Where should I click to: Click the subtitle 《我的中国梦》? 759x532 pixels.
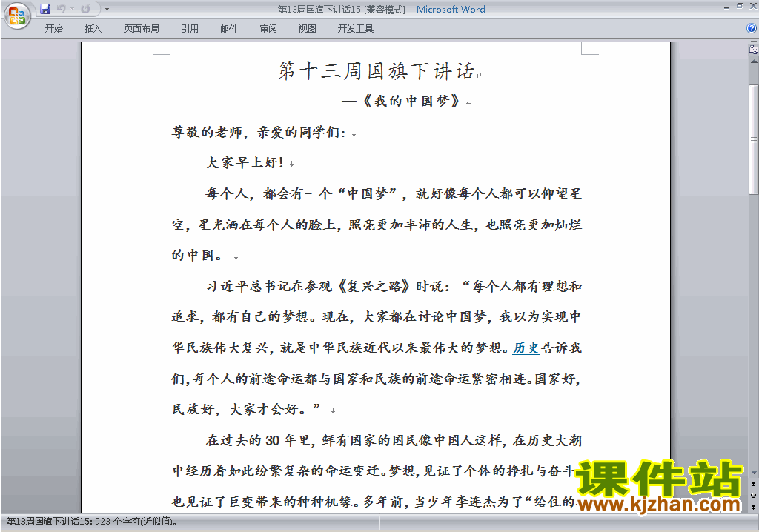[411, 102]
